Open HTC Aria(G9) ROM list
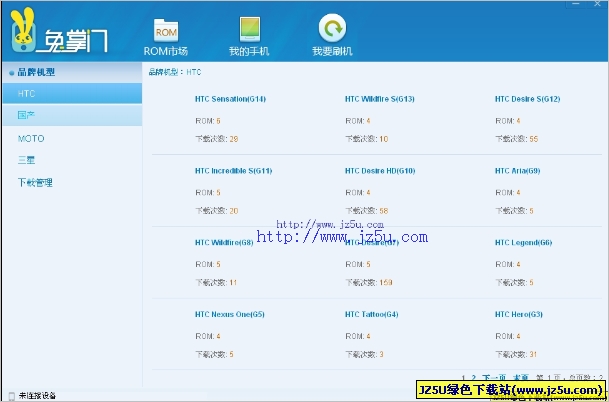The width and height of the screenshot is (609, 402). pos(517,171)
